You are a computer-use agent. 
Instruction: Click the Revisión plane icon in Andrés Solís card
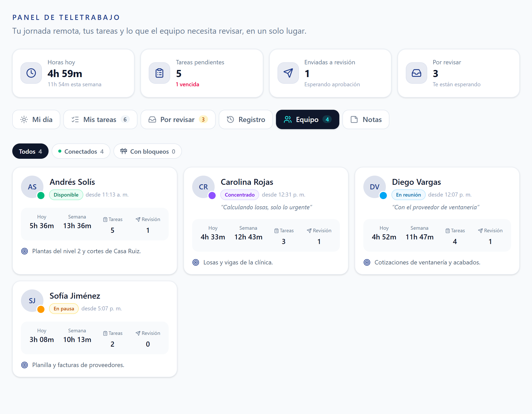pos(138,220)
